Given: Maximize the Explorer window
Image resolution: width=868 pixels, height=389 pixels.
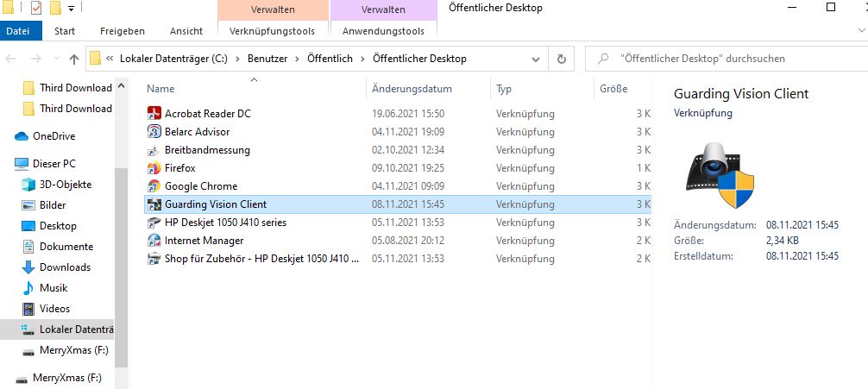Looking at the screenshot, I should pyautogui.click(x=830, y=7).
